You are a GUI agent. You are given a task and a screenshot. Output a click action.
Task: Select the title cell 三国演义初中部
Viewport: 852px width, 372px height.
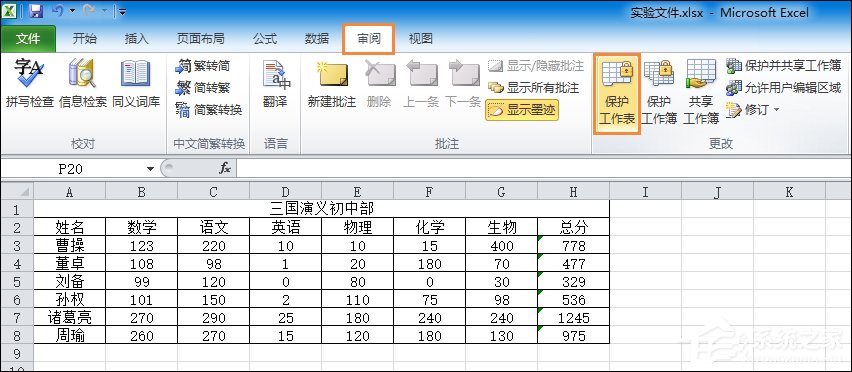(x=322, y=209)
